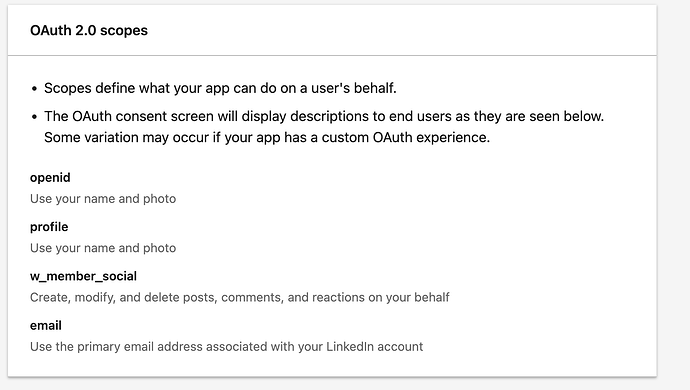This screenshot has width=690, height=390.
Task: Select the 'w_member_social' scope name
Action: [x=83, y=276]
